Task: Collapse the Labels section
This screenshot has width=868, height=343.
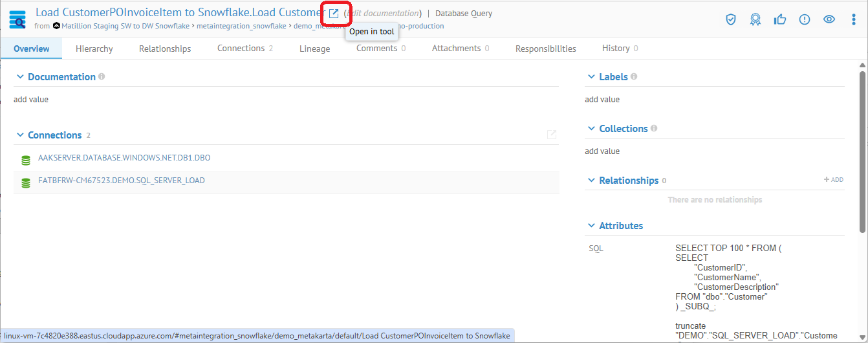Action: point(591,77)
